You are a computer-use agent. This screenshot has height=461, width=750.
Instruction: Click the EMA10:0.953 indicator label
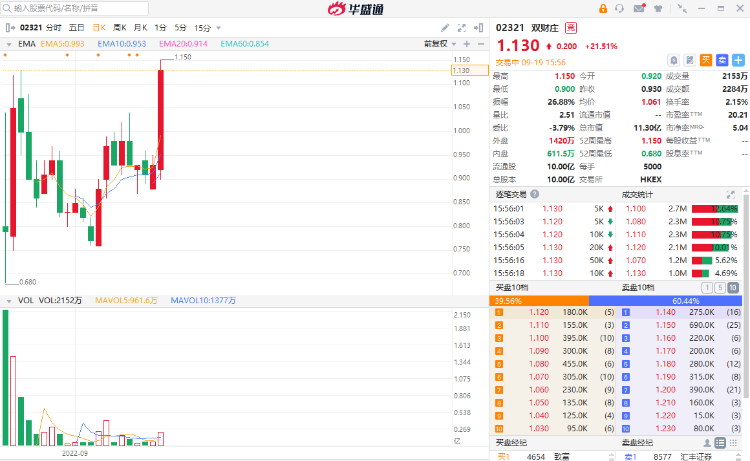coord(121,44)
